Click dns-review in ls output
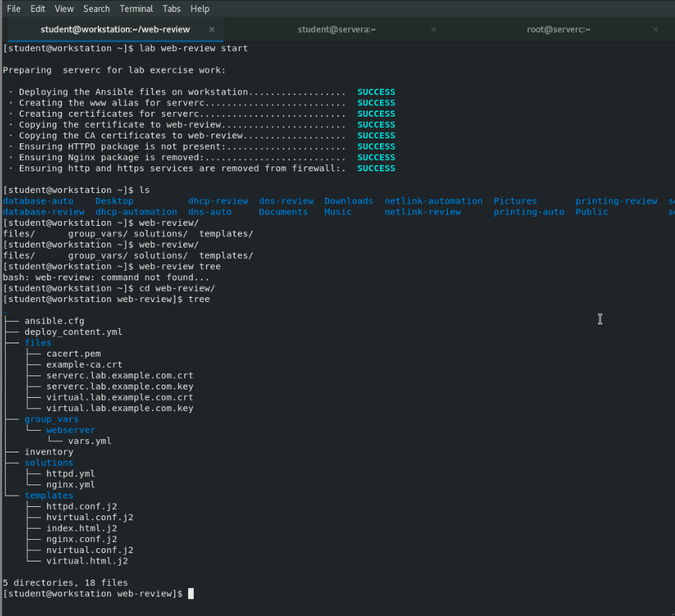Screen dimensions: 675x616 [x=286, y=201]
